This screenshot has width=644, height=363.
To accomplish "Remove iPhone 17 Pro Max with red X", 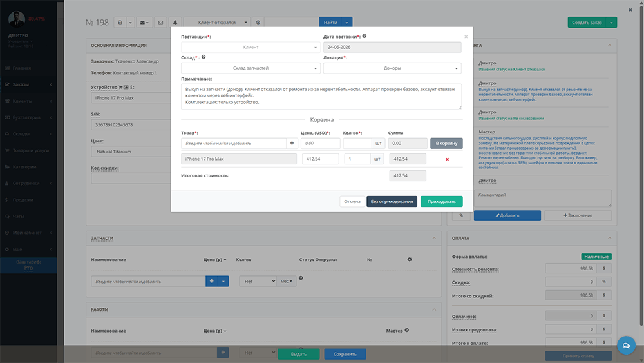I will click(x=448, y=159).
